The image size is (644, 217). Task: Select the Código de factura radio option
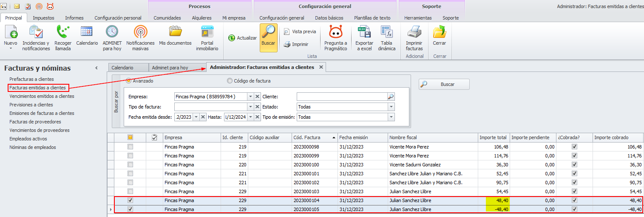coord(230,81)
